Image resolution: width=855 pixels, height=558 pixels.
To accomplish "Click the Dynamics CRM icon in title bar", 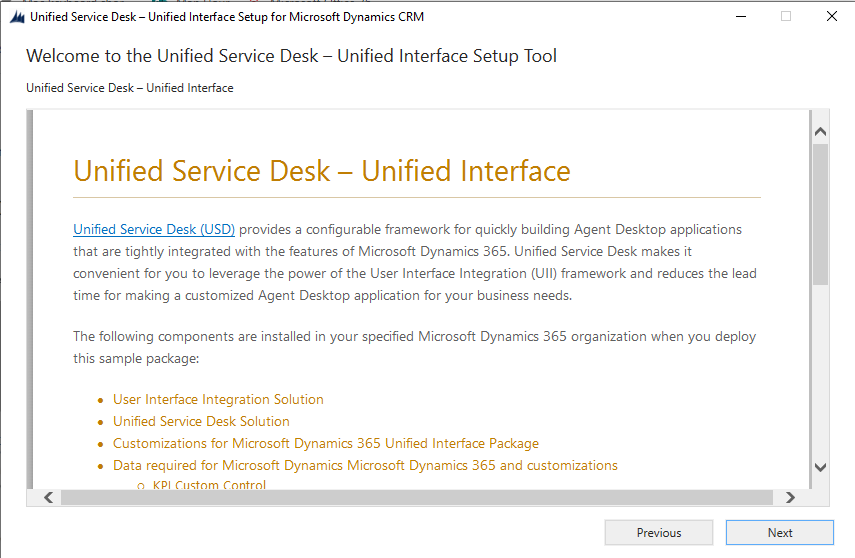I will [x=17, y=17].
